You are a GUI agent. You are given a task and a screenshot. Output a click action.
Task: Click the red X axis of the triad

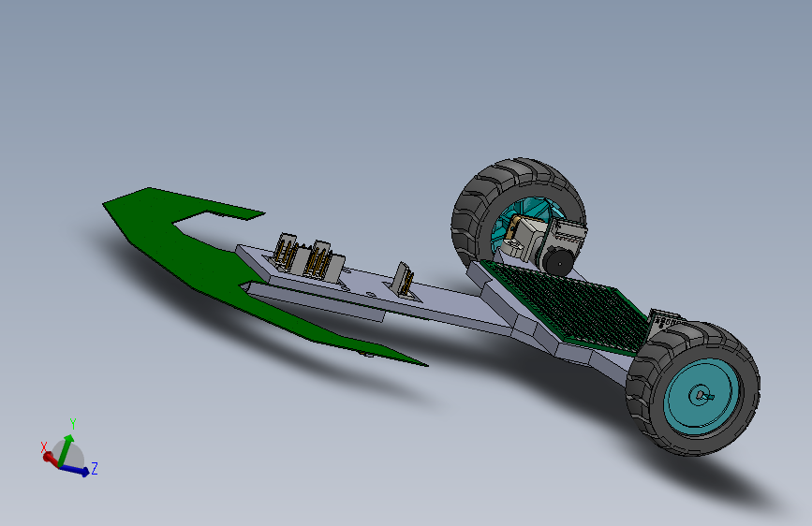(51, 458)
